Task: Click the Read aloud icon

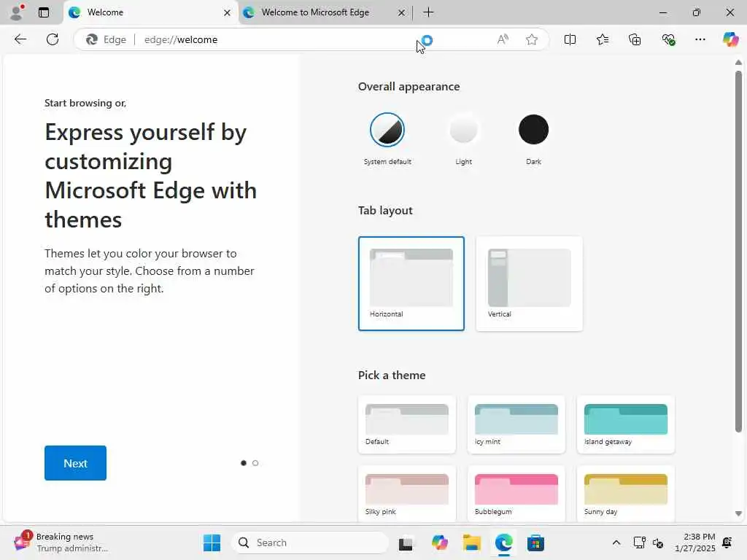Action: point(503,39)
